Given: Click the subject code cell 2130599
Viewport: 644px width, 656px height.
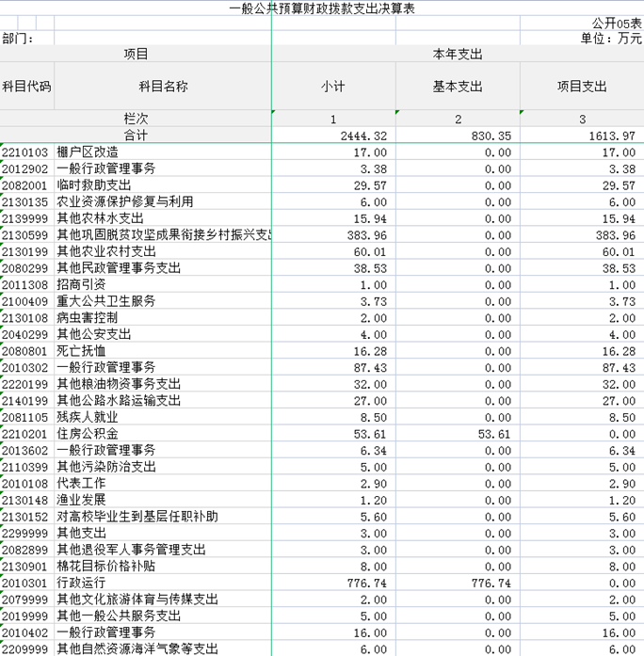Looking at the screenshot, I should [x=25, y=234].
